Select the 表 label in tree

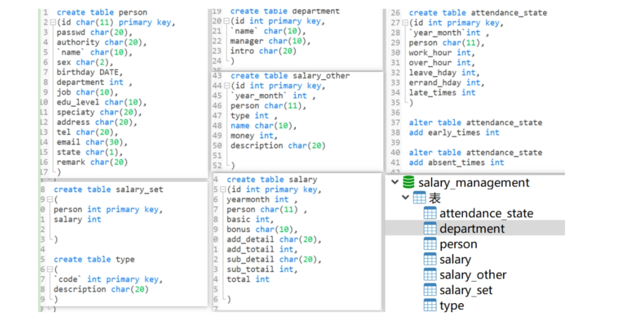(x=435, y=198)
